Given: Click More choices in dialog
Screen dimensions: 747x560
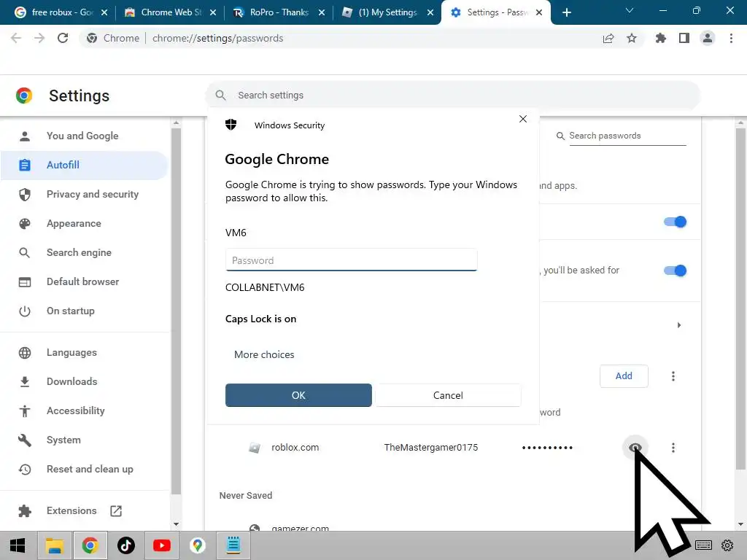Looking at the screenshot, I should tap(264, 354).
